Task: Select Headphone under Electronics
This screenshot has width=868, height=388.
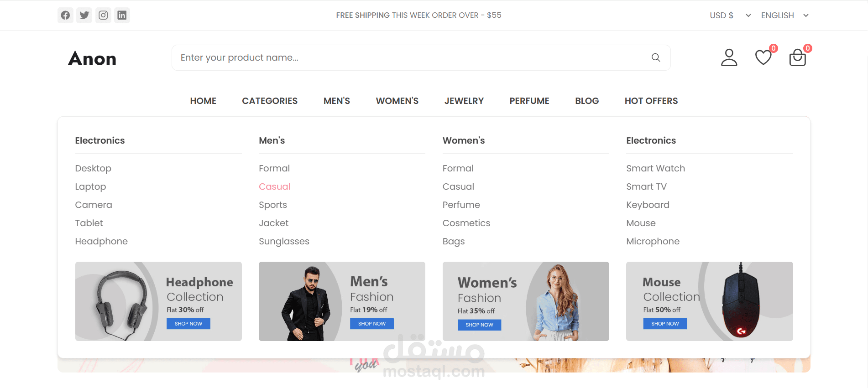Action: pyautogui.click(x=101, y=241)
